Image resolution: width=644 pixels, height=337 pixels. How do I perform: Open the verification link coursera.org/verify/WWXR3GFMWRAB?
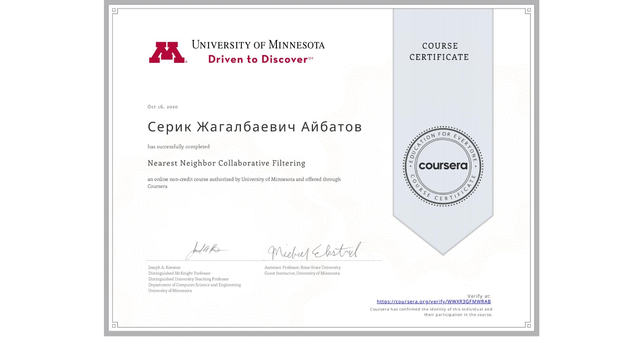click(x=434, y=301)
